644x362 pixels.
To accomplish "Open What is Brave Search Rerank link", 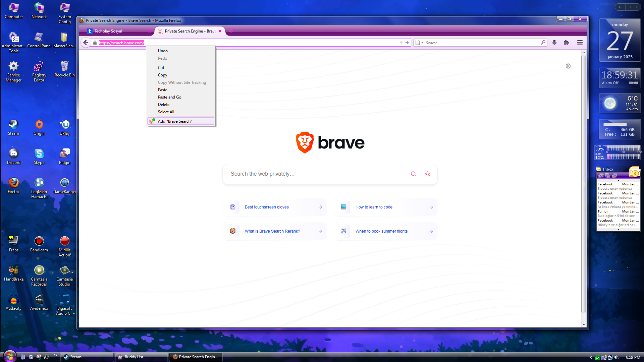I will (274, 231).
